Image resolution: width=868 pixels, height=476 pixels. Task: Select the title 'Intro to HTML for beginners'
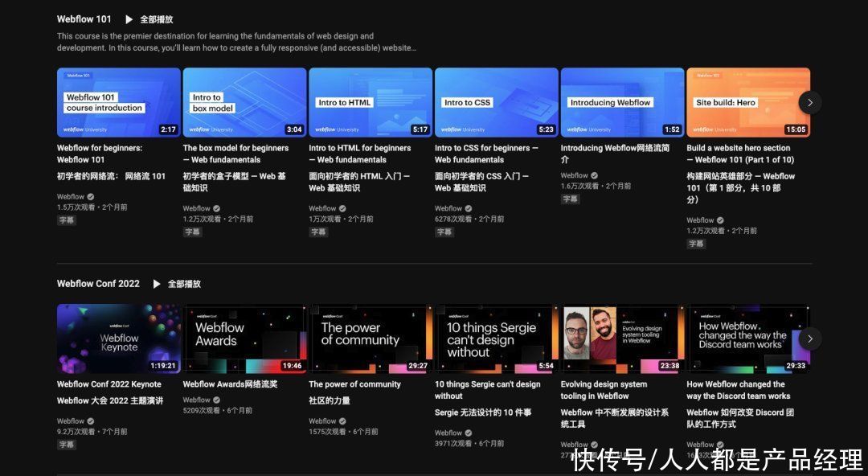point(360,154)
